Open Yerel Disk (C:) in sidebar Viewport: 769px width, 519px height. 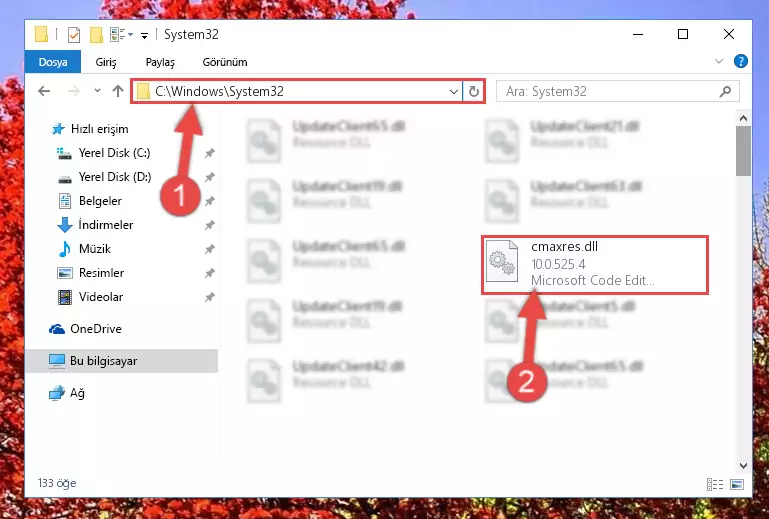tap(104, 153)
